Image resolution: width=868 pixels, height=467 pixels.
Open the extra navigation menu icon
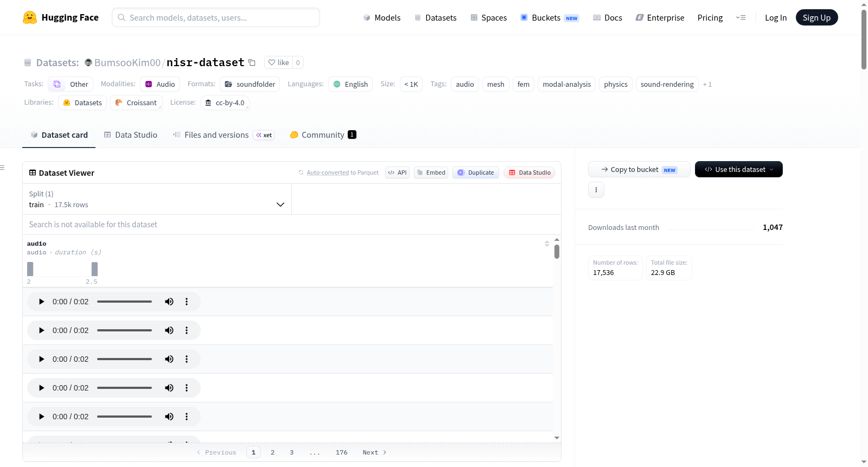pos(741,17)
